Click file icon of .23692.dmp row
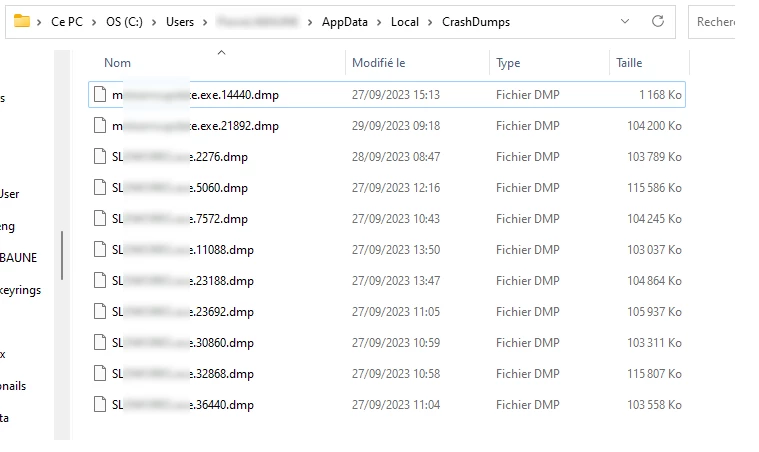The image size is (759, 452). [x=100, y=311]
